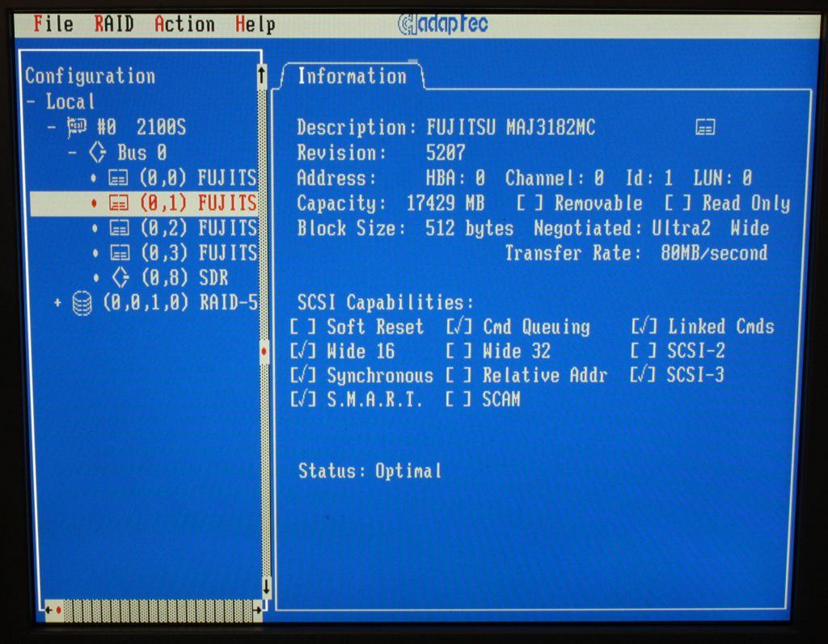Select the #0 2100S controller
The image size is (828, 644).
(x=142, y=127)
